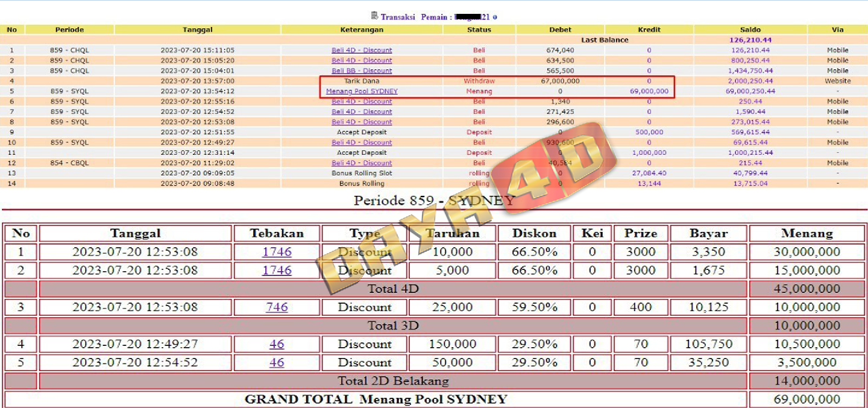Open Beli 4D - Discount link at 12:54:52
Image resolution: width=868 pixels, height=408 pixels.
tap(362, 112)
